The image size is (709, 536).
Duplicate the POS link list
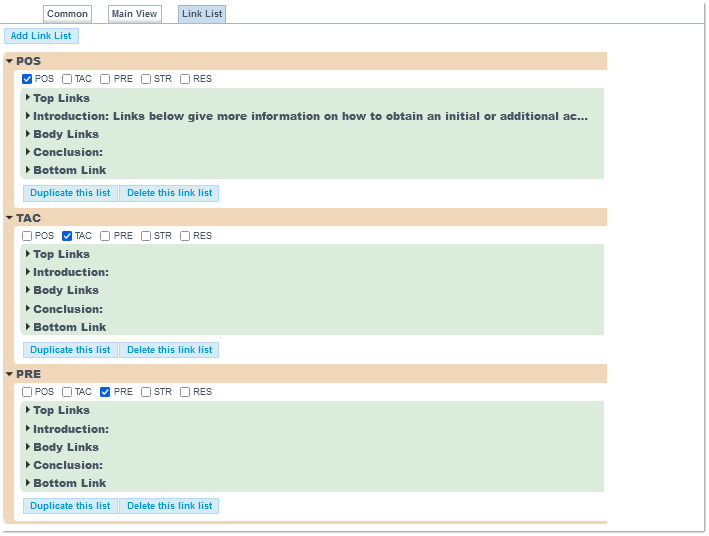(70, 193)
